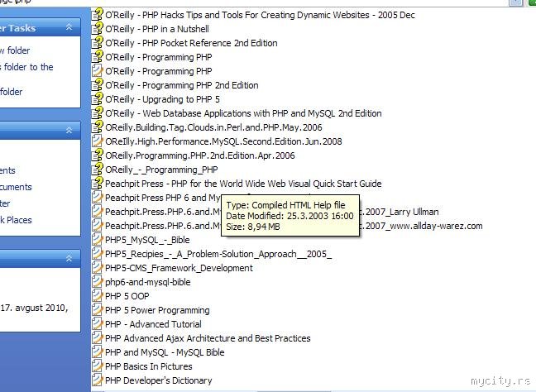Screen dimensions: 536x392
Task: Click the icon for PHP5_MySQL_-_Bible
Action: pos(98,240)
